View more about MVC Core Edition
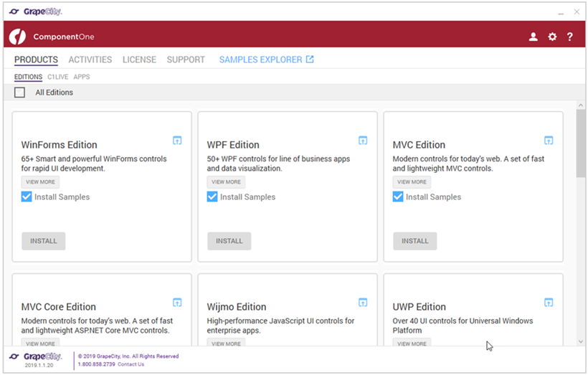The width and height of the screenshot is (588, 375). [40, 342]
